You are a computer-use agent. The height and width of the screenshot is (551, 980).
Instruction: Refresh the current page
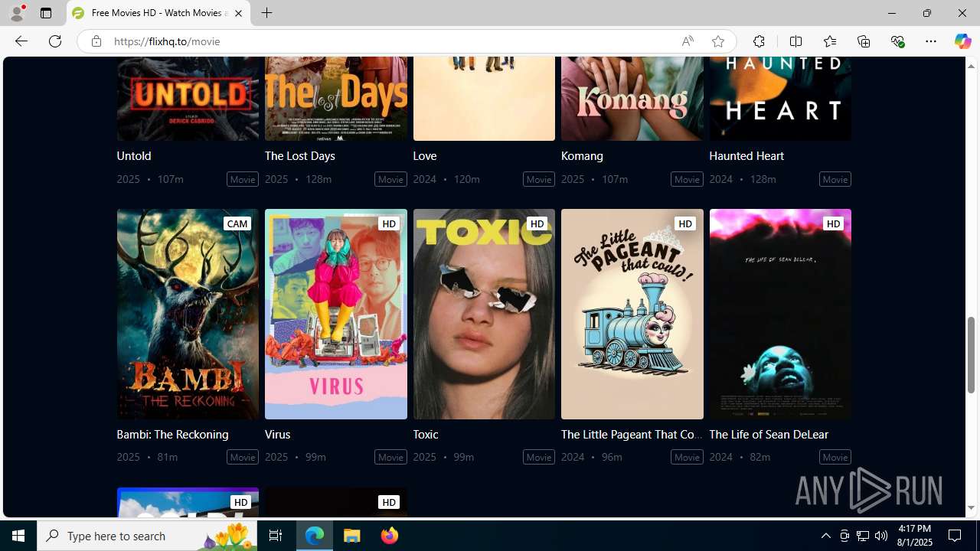pos(55,41)
